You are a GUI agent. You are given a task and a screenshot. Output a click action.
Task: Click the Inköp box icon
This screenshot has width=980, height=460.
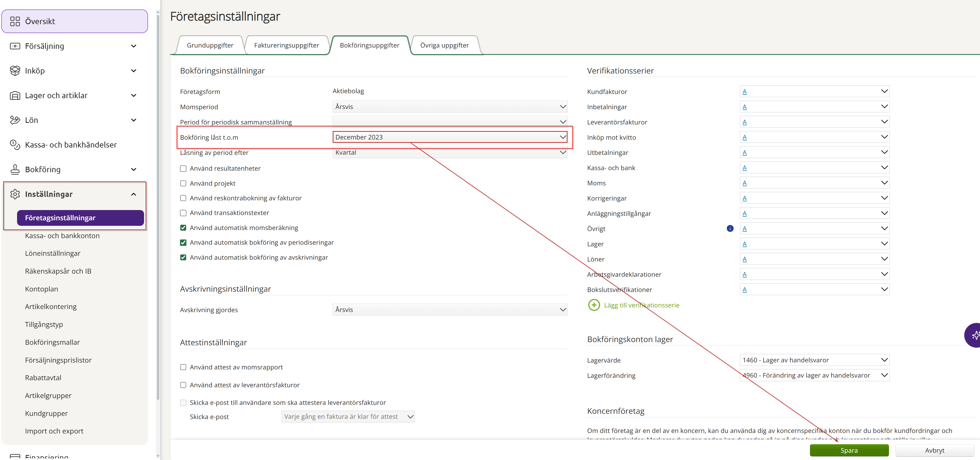click(x=15, y=71)
